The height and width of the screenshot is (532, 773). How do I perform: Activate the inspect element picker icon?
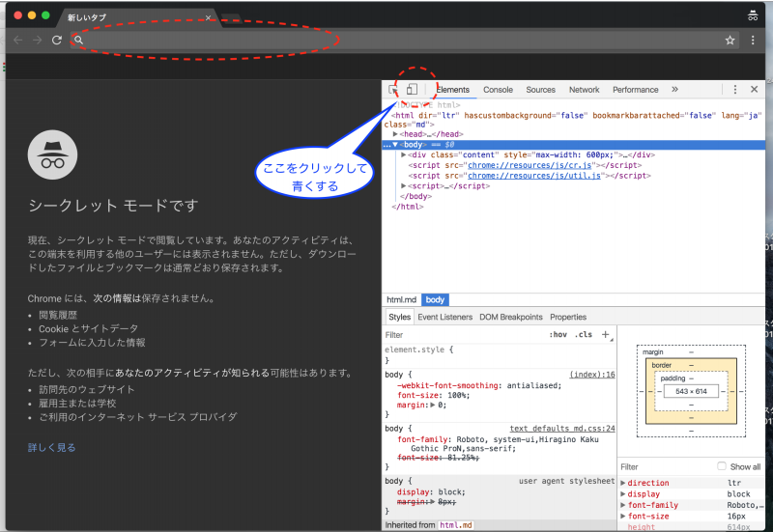pos(392,90)
